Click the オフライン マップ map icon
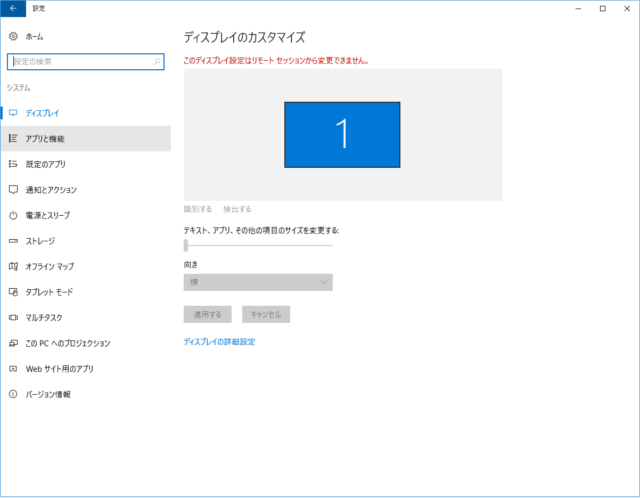 point(13,267)
